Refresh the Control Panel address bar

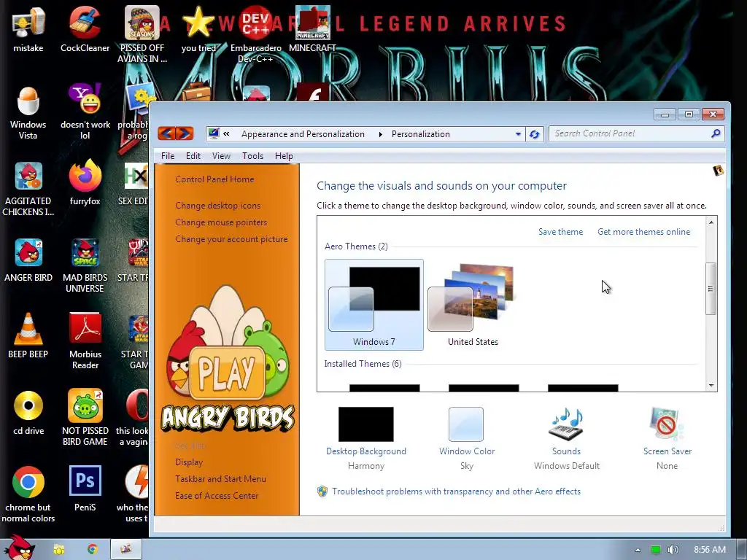(x=535, y=134)
